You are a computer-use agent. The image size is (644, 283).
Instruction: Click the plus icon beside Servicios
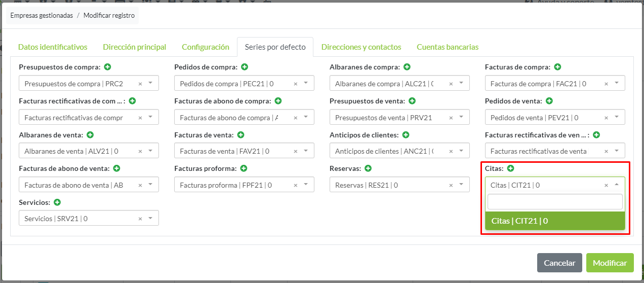tap(57, 202)
